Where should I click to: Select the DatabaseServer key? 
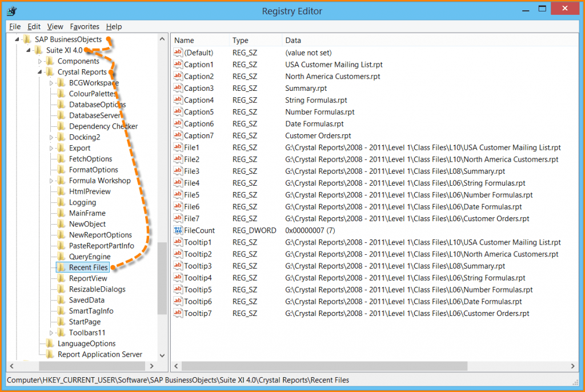pyautogui.click(x=95, y=115)
